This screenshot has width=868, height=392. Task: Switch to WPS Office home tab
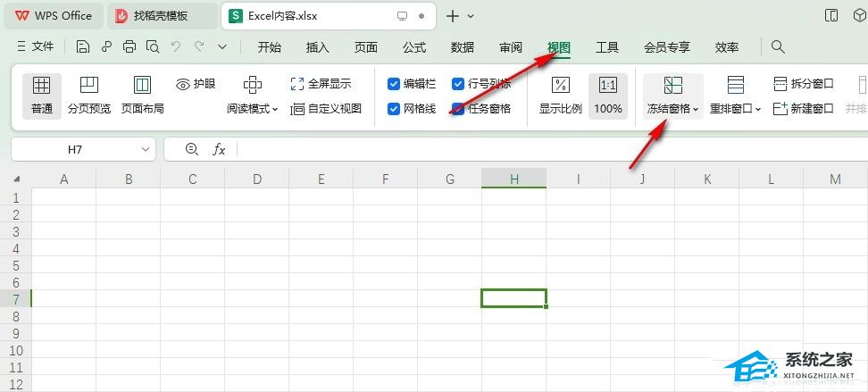[54, 16]
